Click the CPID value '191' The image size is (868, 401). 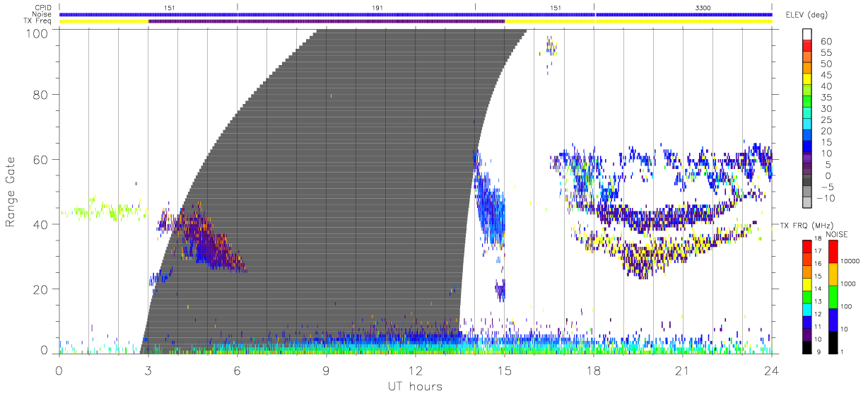point(377,7)
